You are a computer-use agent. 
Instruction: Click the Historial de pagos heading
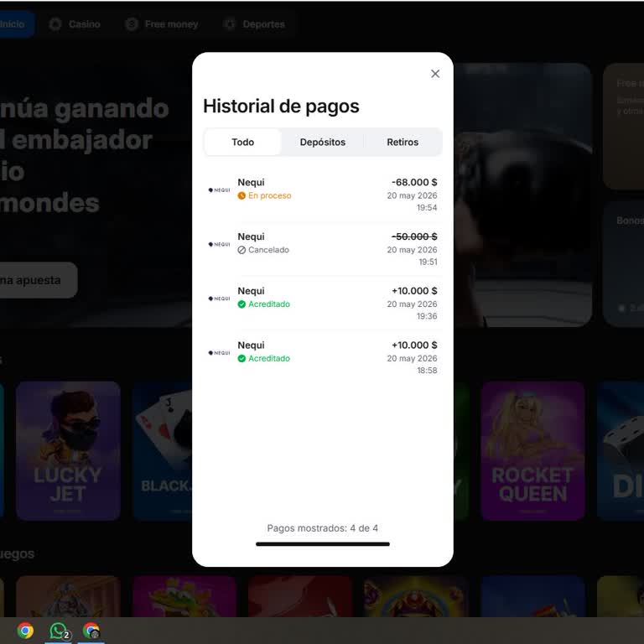281,106
